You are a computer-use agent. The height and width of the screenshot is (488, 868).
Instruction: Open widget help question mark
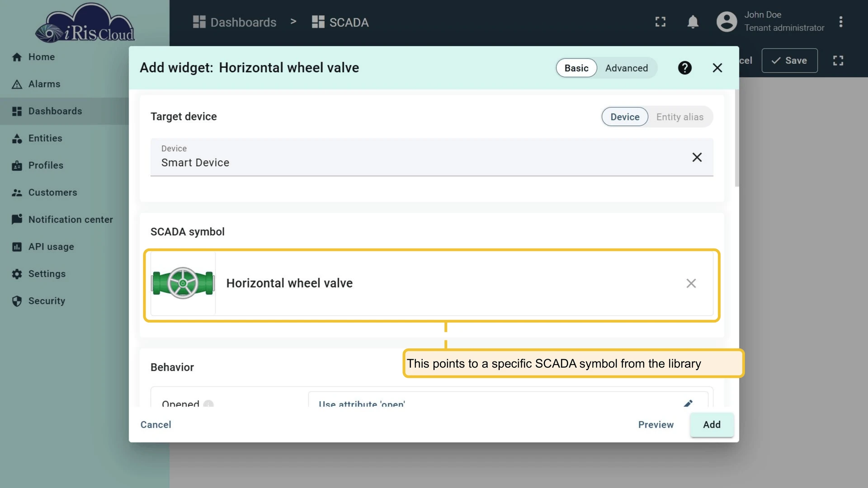click(684, 68)
